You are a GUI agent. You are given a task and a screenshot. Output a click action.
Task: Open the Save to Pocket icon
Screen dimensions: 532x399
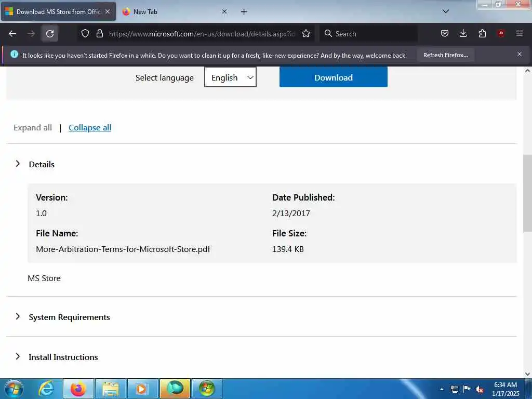pos(445,34)
